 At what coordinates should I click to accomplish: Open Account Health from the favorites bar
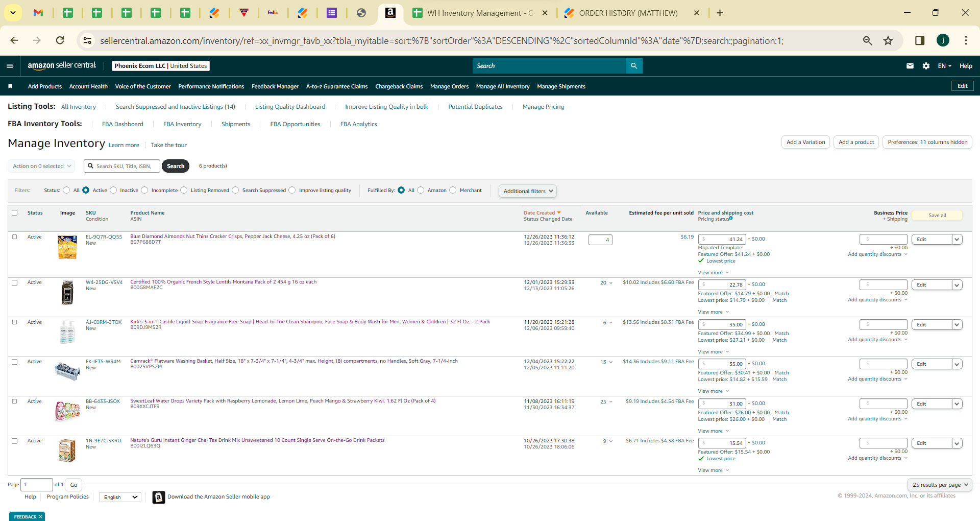click(x=88, y=86)
